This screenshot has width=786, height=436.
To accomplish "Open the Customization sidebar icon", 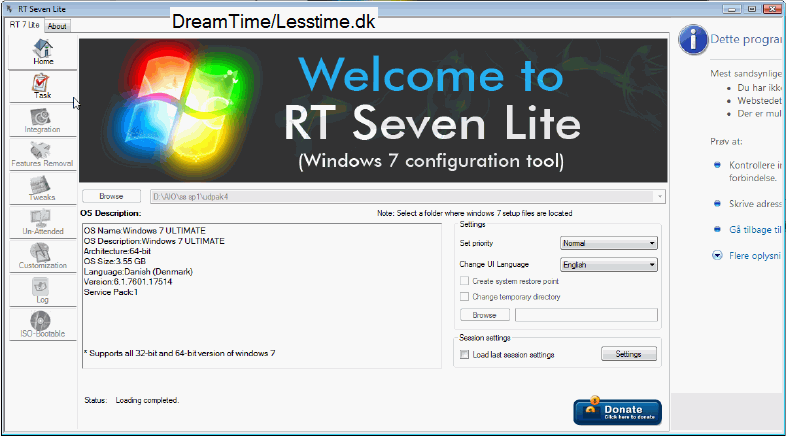I will coord(43,257).
